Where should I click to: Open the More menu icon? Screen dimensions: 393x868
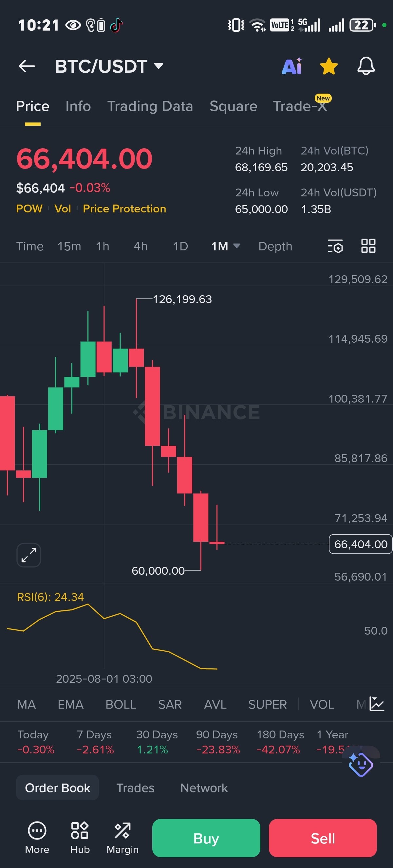[x=37, y=838]
